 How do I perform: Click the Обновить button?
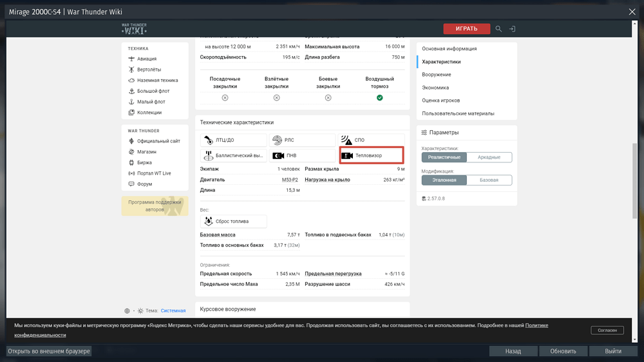tap(563, 351)
